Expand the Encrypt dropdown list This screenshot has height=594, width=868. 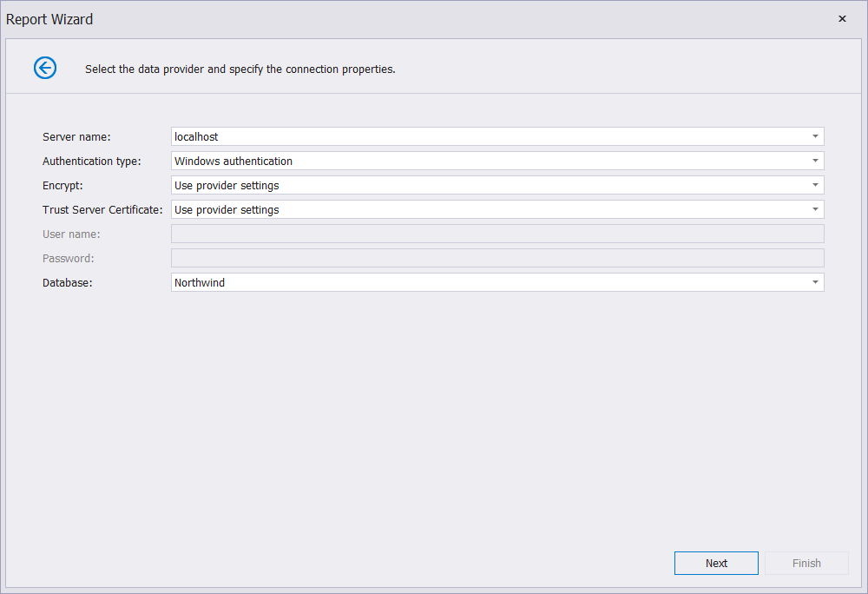pyautogui.click(x=815, y=185)
